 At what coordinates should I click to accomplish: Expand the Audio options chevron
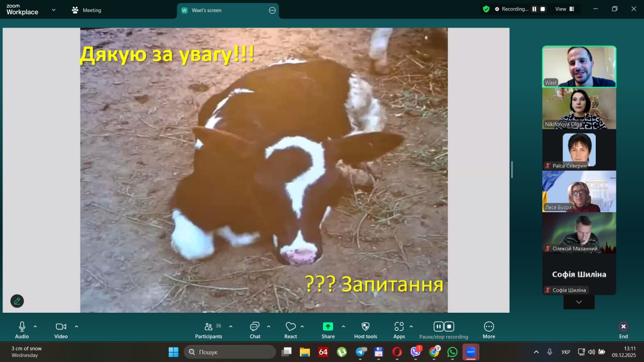point(35,326)
